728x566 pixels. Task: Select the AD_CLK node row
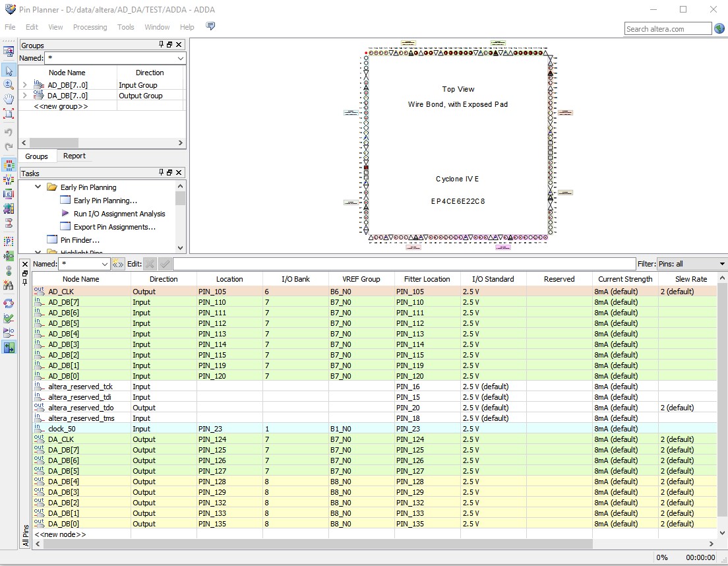(x=375, y=292)
